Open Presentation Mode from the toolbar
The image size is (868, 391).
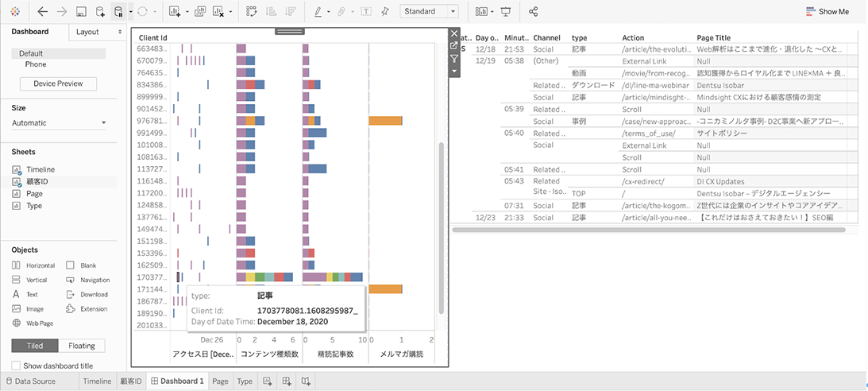pos(506,12)
